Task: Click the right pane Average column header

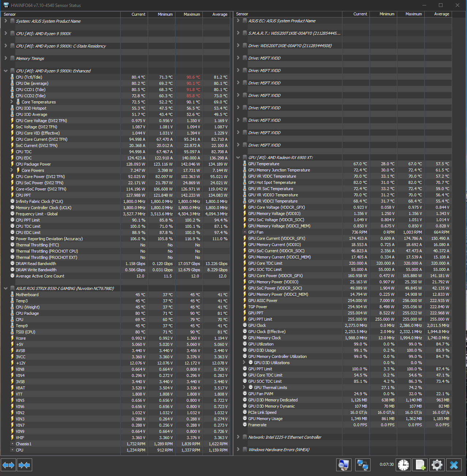Action: [x=438, y=14]
